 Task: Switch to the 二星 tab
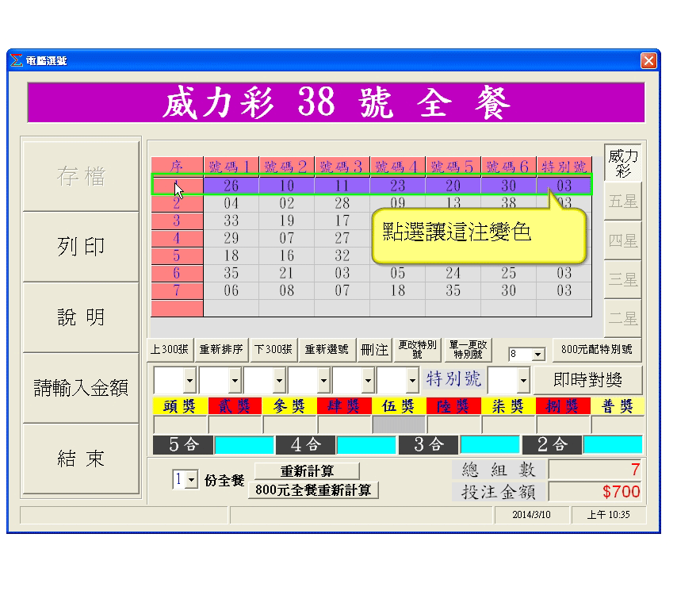(x=623, y=318)
